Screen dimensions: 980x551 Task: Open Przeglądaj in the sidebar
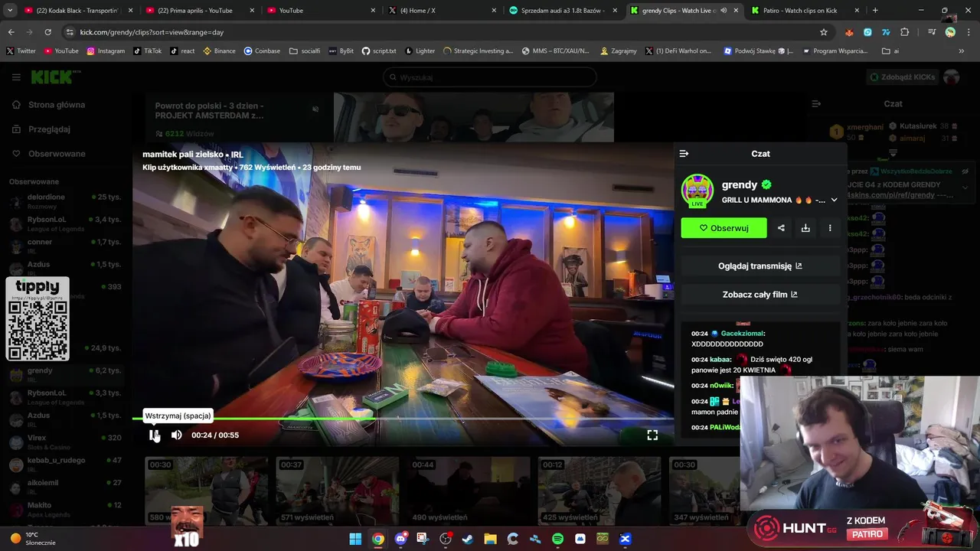49,129
